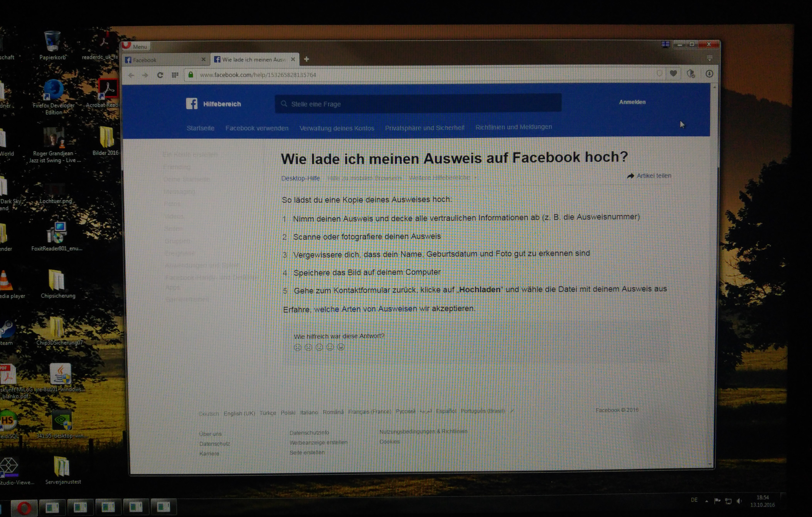The image size is (812, 517).
Task: Open the Speed Dial grid icon
Action: (x=175, y=75)
